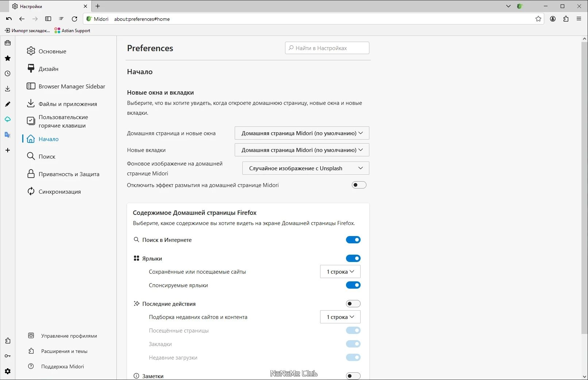Viewport: 588px width, 380px height.
Task: Toggle Посещённые страницы switch
Action: [x=353, y=330]
